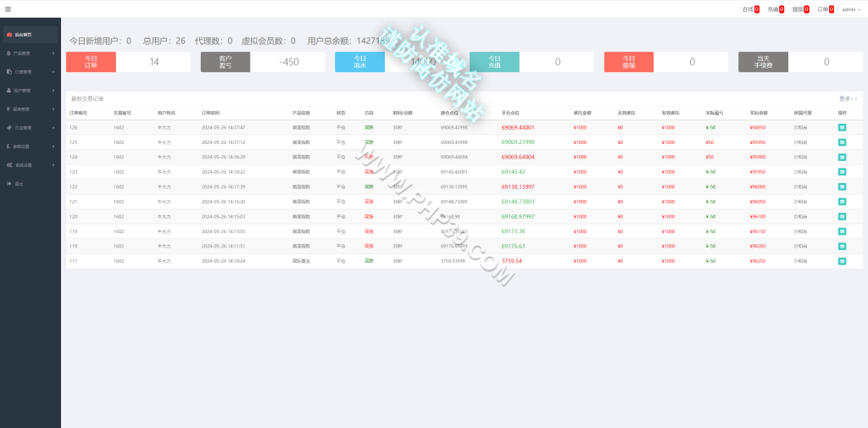The image size is (868, 428).
Task: Click the bitcoin product management icon
Action: [x=8, y=53]
